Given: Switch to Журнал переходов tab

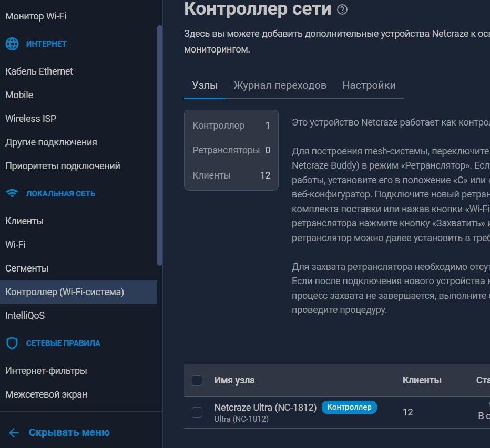Looking at the screenshot, I should click(280, 85).
